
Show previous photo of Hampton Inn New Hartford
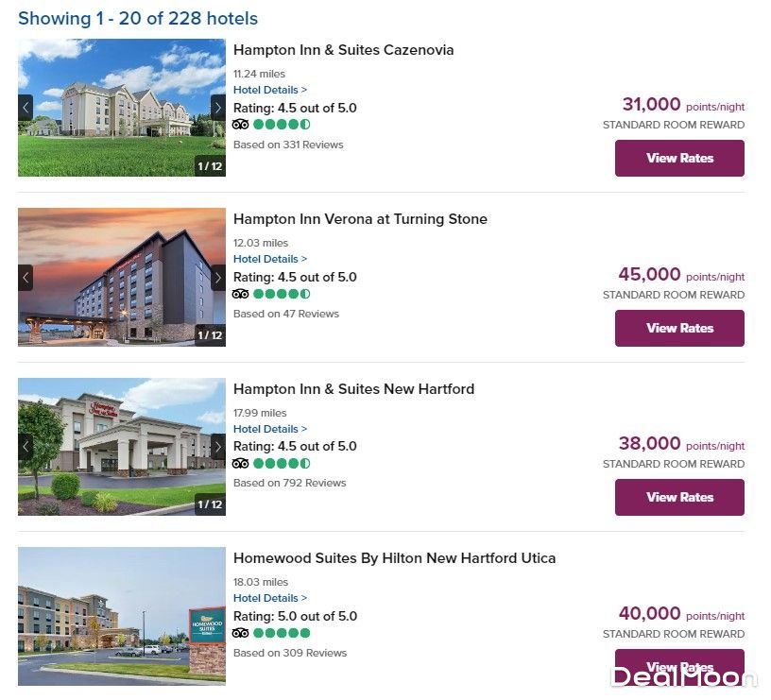(26, 447)
